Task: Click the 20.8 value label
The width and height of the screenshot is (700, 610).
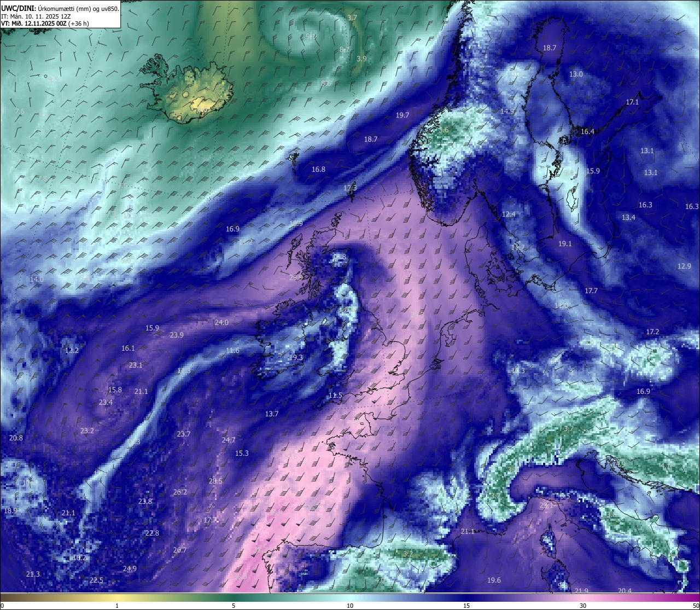Action: [16, 438]
